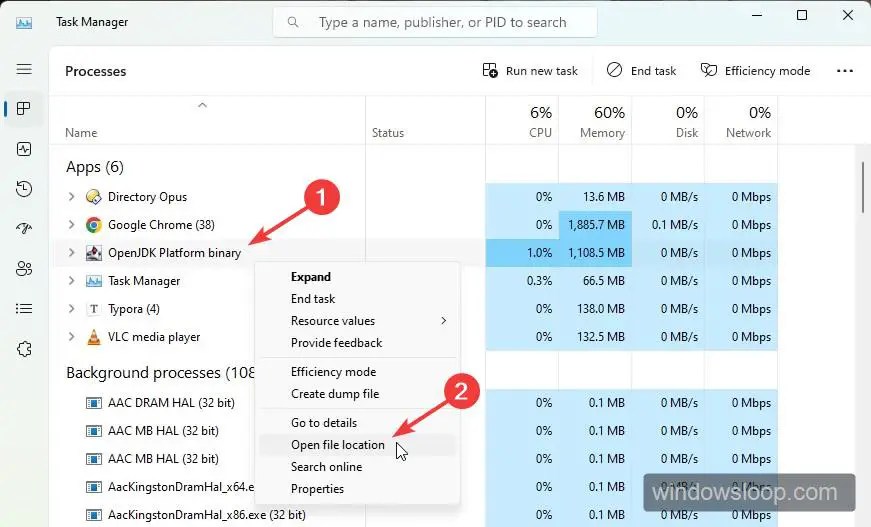This screenshot has height=527, width=871.
Task: Select End task in the context menu
Action: click(x=313, y=299)
